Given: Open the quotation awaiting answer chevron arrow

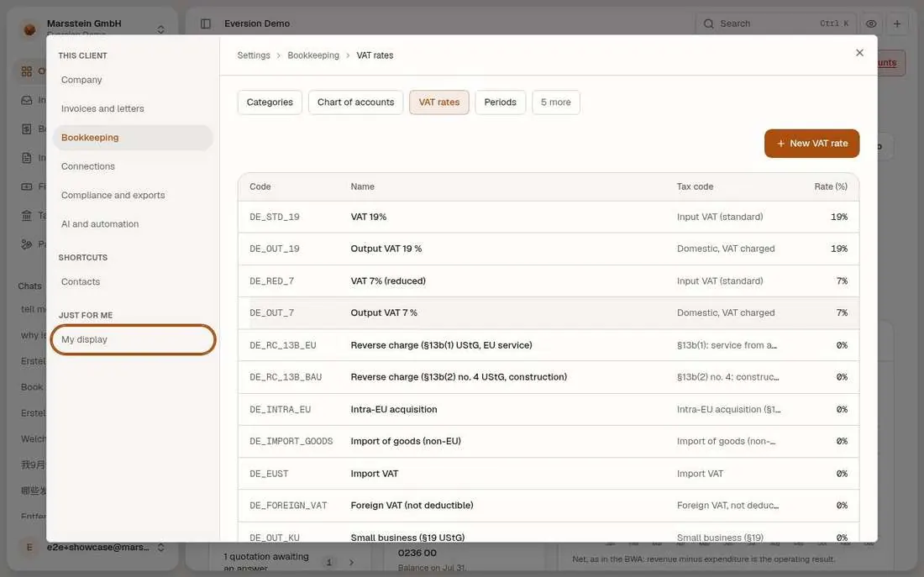Looking at the screenshot, I should click(x=351, y=562).
